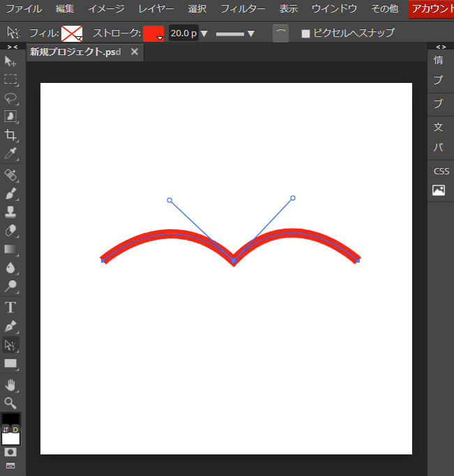Open the その他 menu
The width and height of the screenshot is (454, 476).
click(x=384, y=8)
